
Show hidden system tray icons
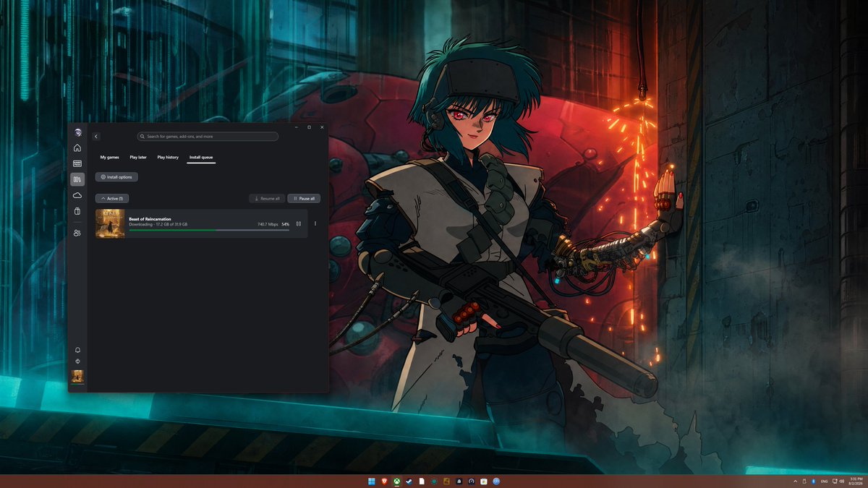[796, 481]
